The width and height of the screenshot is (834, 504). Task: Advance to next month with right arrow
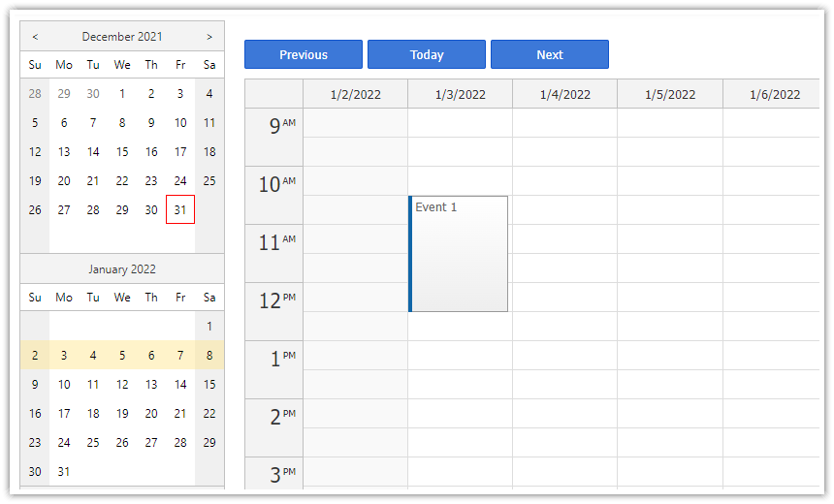point(208,37)
